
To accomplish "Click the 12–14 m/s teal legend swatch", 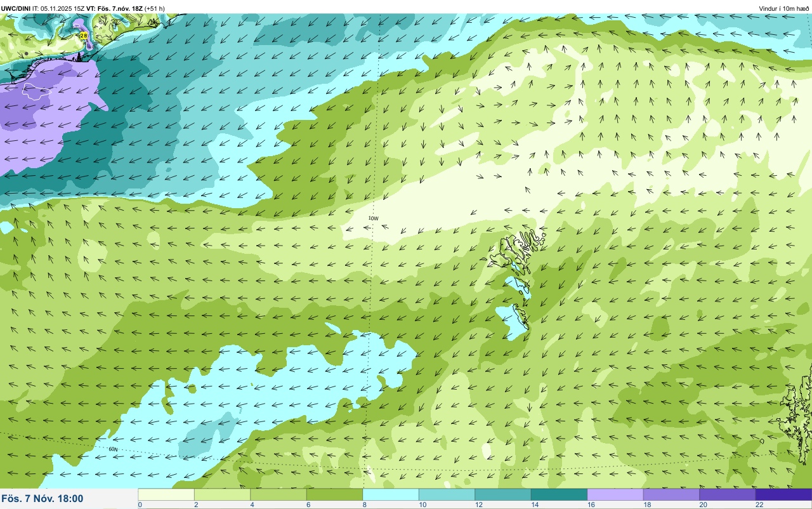I will tap(503, 494).
